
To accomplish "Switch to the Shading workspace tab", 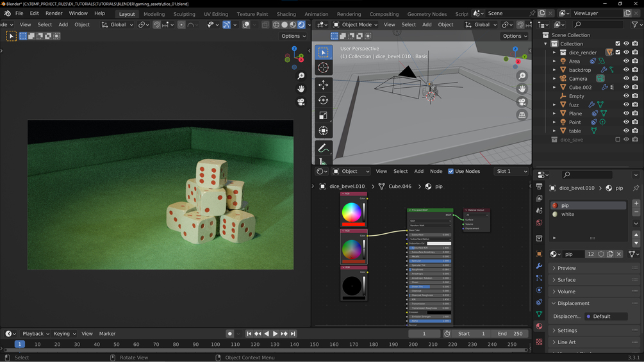I will pos(286,13).
